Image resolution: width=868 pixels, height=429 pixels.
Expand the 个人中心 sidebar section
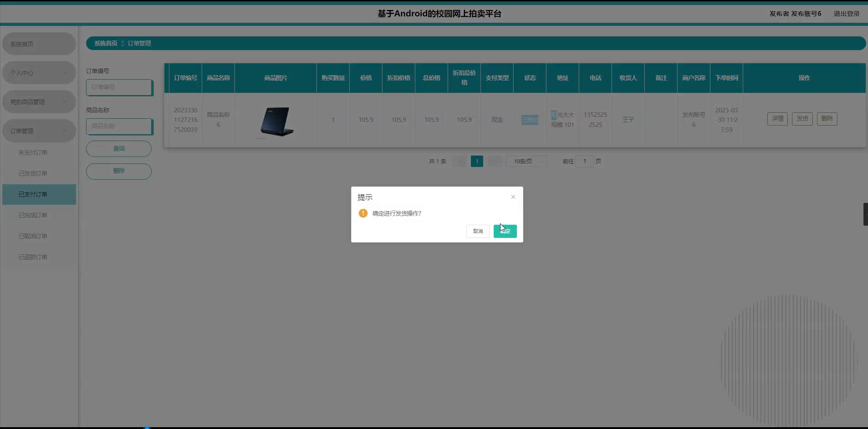pyautogui.click(x=39, y=72)
